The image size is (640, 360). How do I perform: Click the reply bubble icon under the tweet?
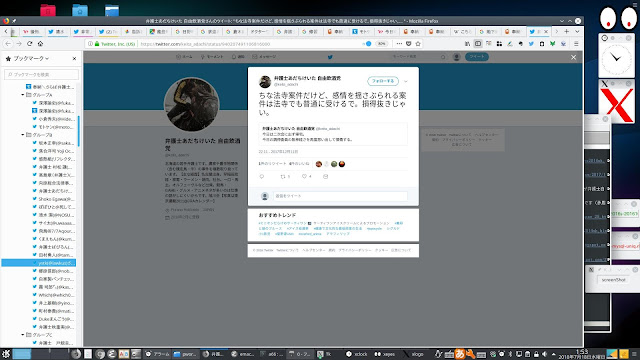click(262, 176)
